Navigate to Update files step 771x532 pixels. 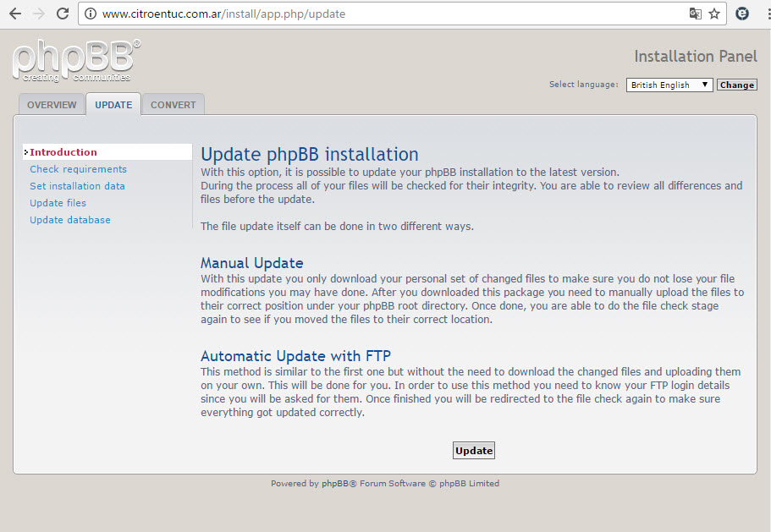[58, 203]
